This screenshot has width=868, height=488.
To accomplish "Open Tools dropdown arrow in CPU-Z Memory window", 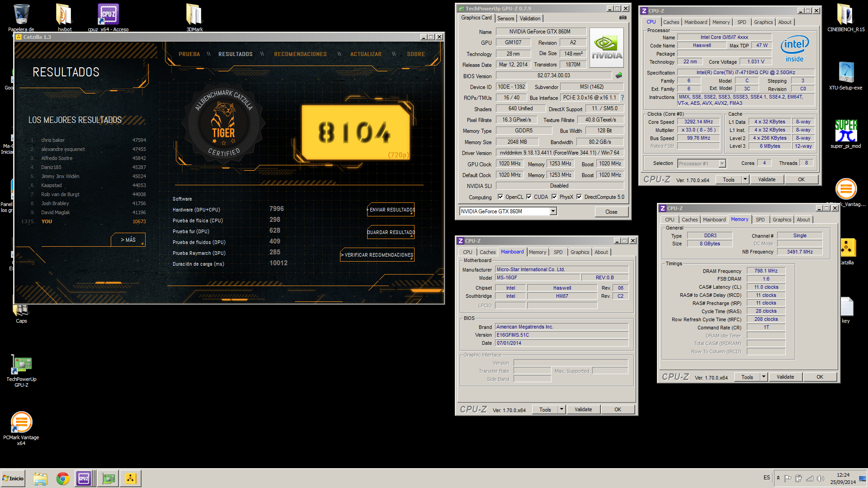I will pyautogui.click(x=763, y=377).
